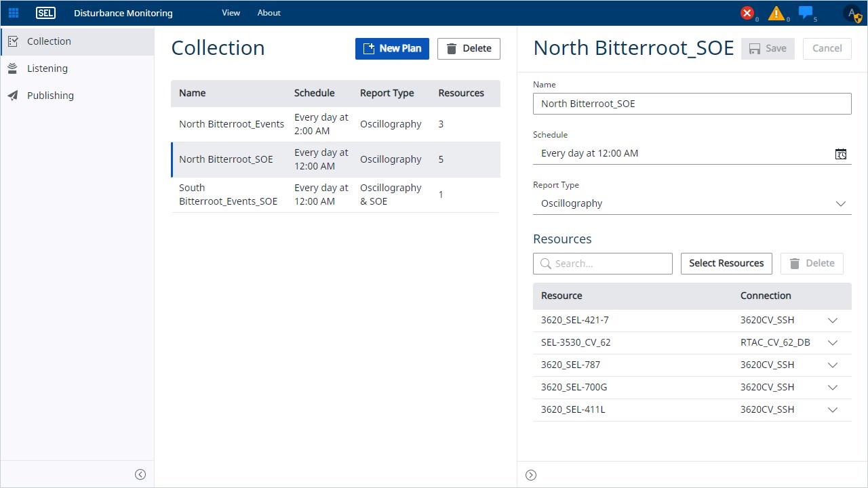
Task: Open the app launcher grid icon
Action: 14,13
